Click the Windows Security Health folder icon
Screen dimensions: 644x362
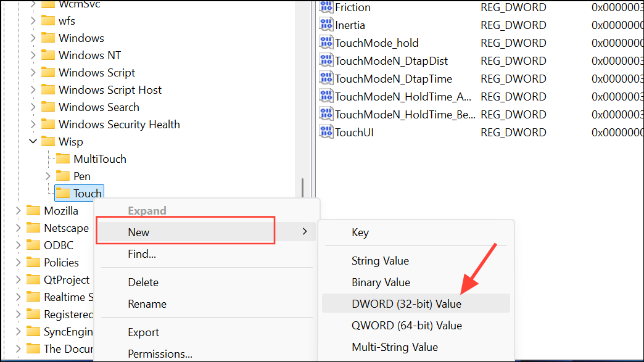(48, 125)
